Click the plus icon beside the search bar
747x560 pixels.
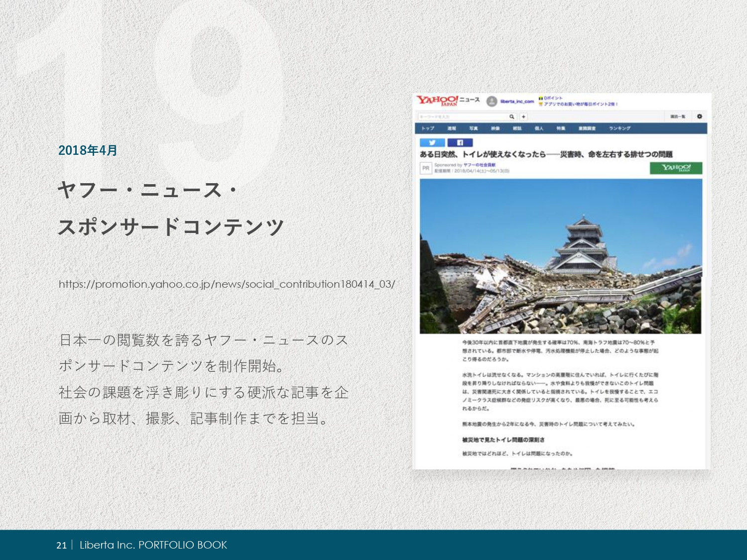coord(523,117)
